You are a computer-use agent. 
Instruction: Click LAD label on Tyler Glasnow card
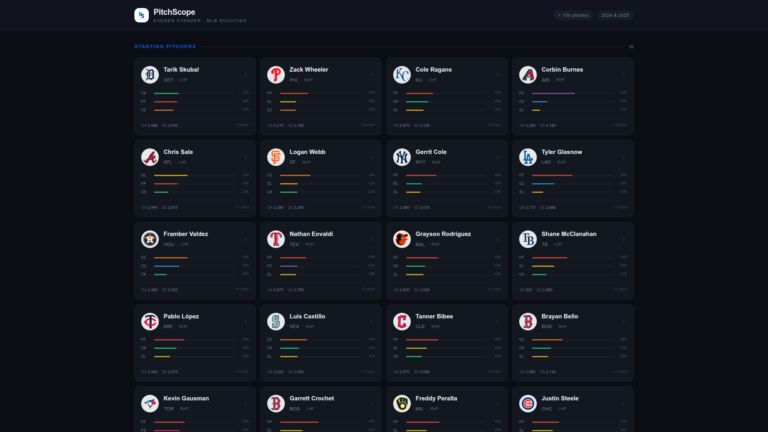(546, 162)
